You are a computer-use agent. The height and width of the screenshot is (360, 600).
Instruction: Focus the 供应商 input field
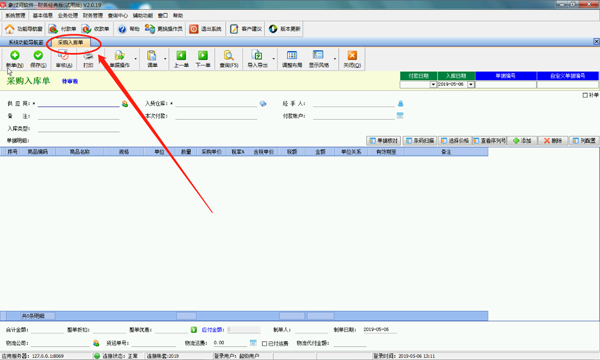tap(78, 104)
